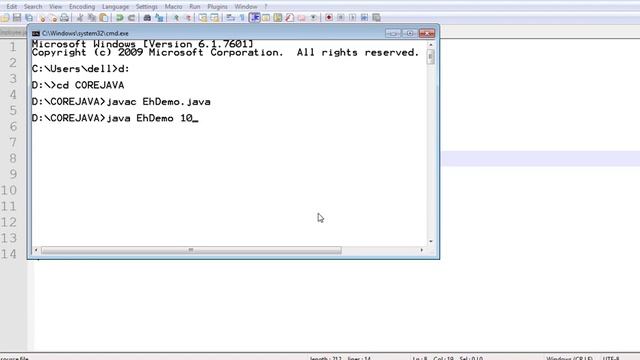Viewport: 640px width, 360px height.
Task: Click line number 8 in Notepad++ margin
Action: tap(13, 158)
